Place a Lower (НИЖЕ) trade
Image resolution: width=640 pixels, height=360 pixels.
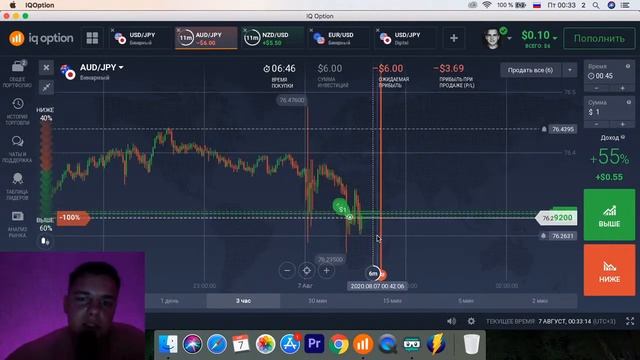click(609, 270)
